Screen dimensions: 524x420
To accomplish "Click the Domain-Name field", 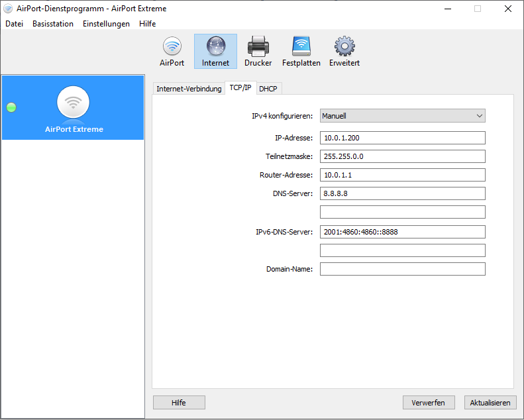I will pyautogui.click(x=402, y=269).
